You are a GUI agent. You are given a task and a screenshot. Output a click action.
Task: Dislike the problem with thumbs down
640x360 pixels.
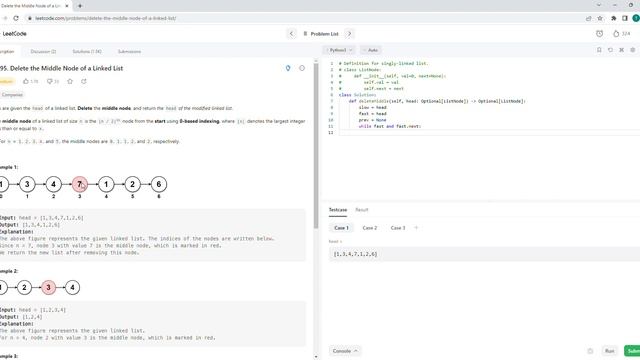(53, 81)
